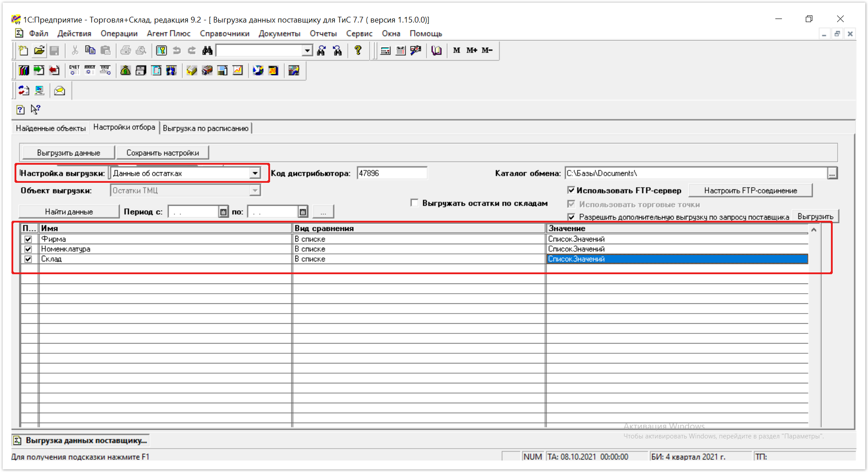Click the Выгрузить button at right
868x472 pixels.
[x=815, y=216]
